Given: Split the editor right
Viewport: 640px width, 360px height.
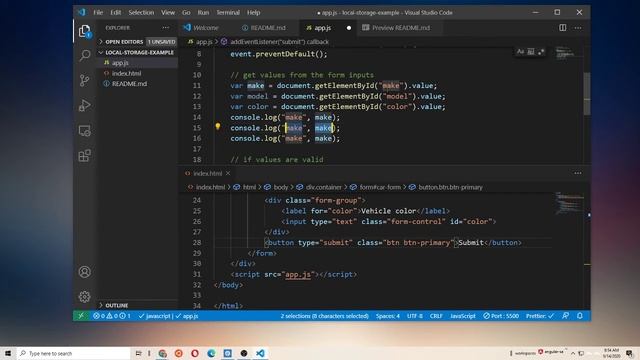Looking at the screenshot, I should pyautogui.click(x=562, y=28).
